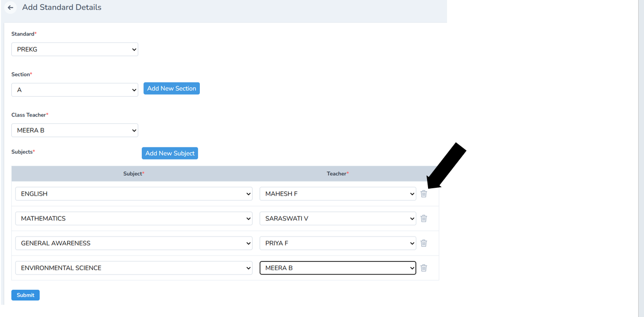Open the Class Teacher dropdown
The width and height of the screenshot is (644, 317).
coord(75,130)
